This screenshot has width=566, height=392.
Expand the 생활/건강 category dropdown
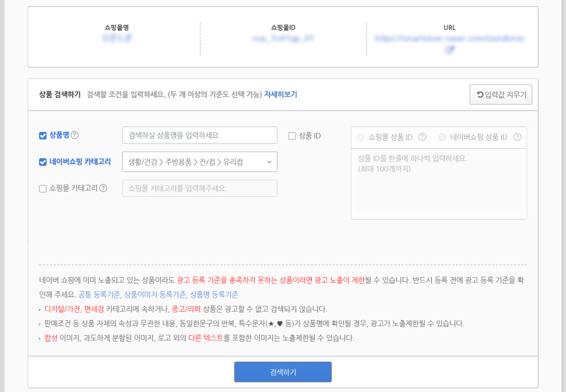click(x=200, y=162)
